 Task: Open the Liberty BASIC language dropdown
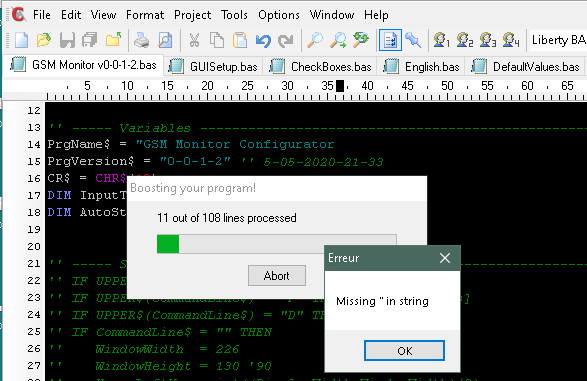pyautogui.click(x=558, y=40)
